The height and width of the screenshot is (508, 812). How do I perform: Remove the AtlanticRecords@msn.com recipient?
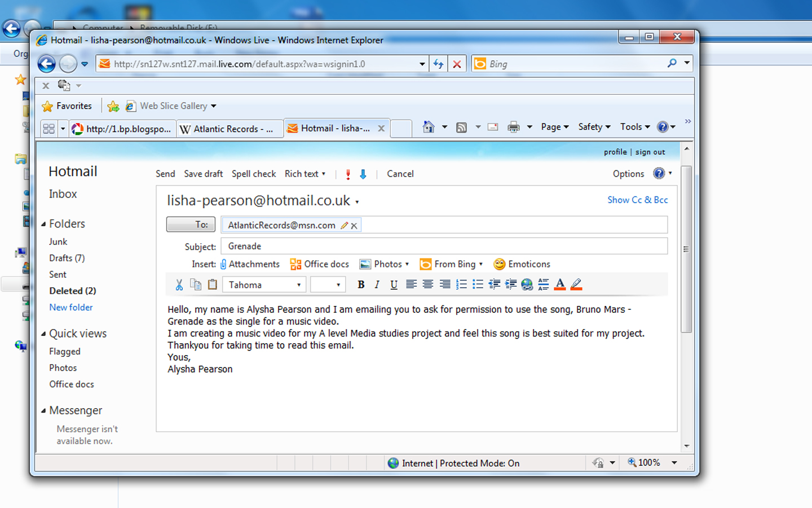tap(354, 226)
